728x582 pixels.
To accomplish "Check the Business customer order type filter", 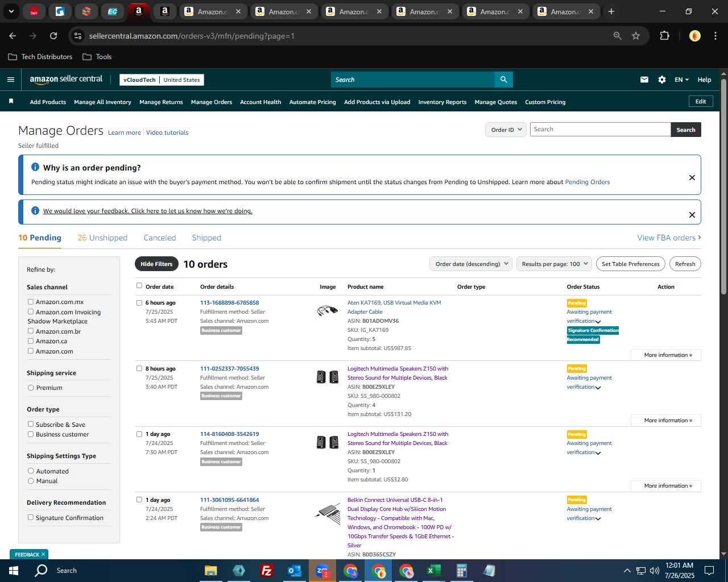I will [31, 434].
